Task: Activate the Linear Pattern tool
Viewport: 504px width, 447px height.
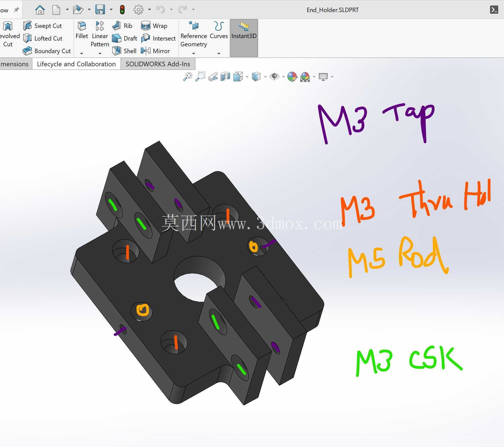Action: click(100, 34)
